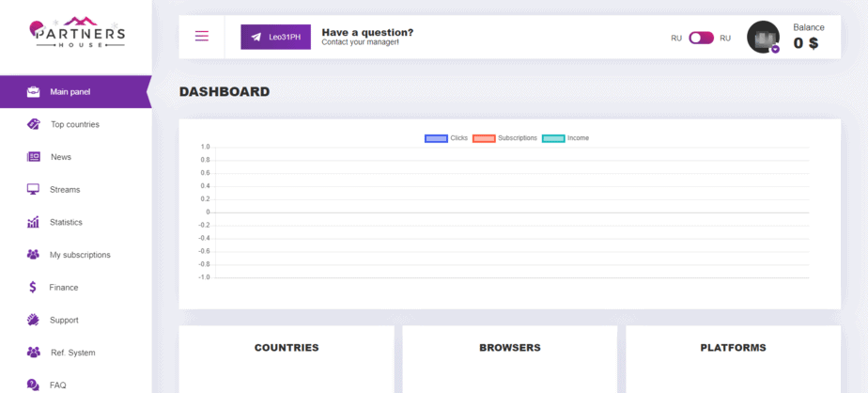
Task: Click the Leo31PH Telegram manager button
Action: [x=275, y=37]
